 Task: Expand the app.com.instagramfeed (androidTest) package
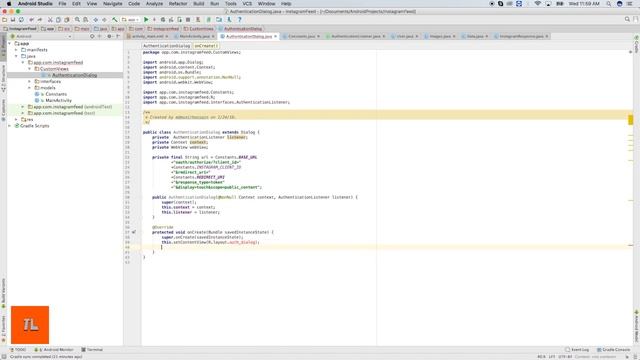(23, 107)
